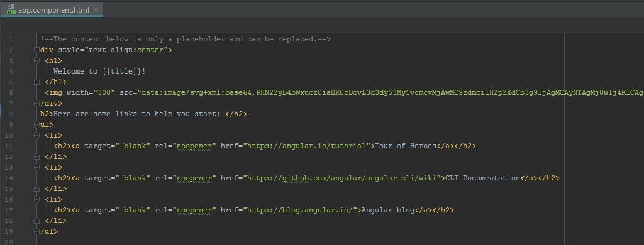This screenshot has width=644, height=245.
Task: Collapse the div block fold marker on line 2
Action: click(36, 50)
